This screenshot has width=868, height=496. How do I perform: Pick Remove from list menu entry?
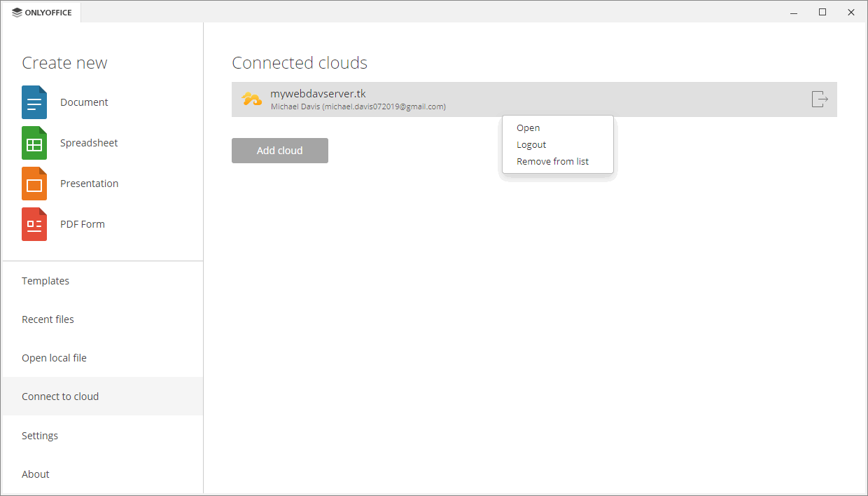(x=552, y=162)
